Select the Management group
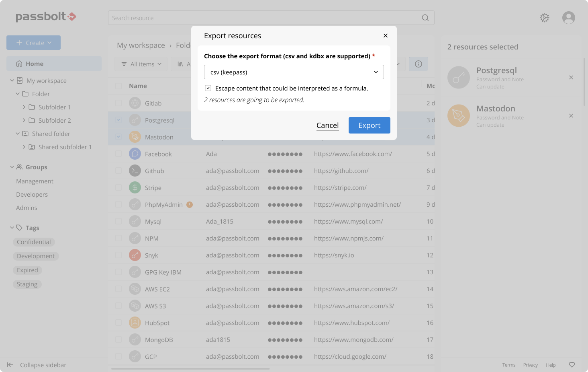 [35, 181]
